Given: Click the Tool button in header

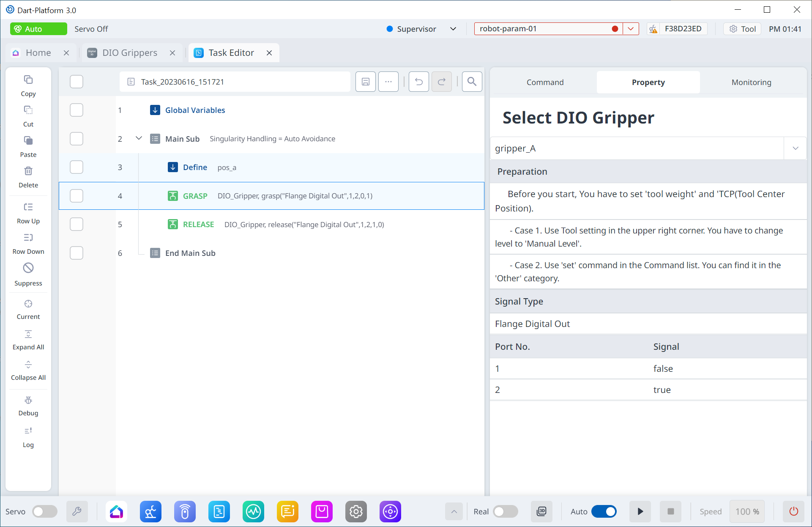Looking at the screenshot, I should click(x=743, y=29).
